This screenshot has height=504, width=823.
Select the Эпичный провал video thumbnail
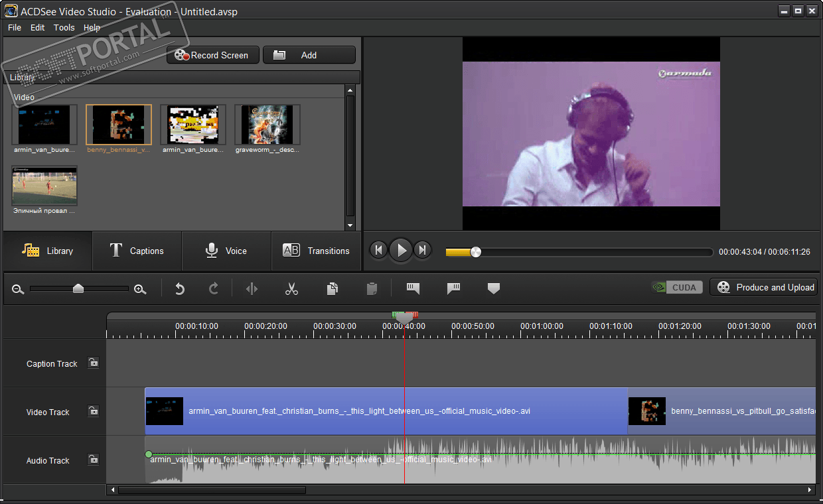[x=44, y=186]
